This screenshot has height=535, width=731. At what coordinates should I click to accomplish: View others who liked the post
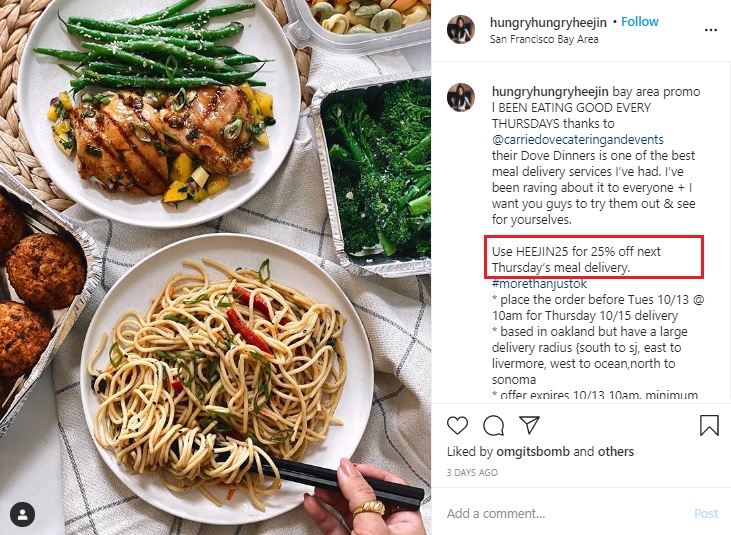coord(616,452)
